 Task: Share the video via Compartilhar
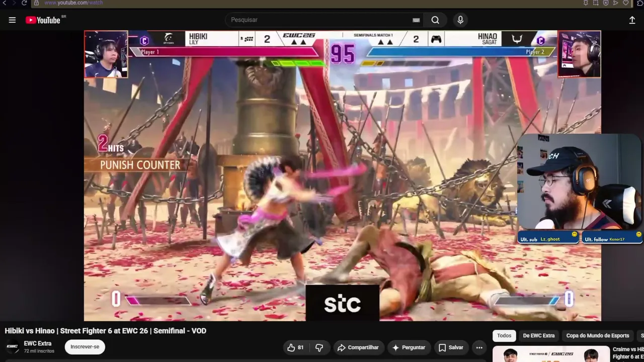tap(358, 347)
